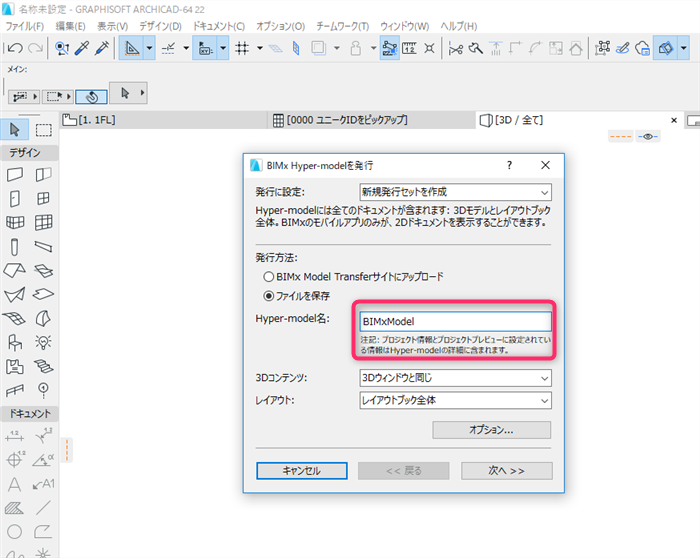Select the Lamp tool icon
The height and width of the screenshot is (558, 700).
click(43, 342)
